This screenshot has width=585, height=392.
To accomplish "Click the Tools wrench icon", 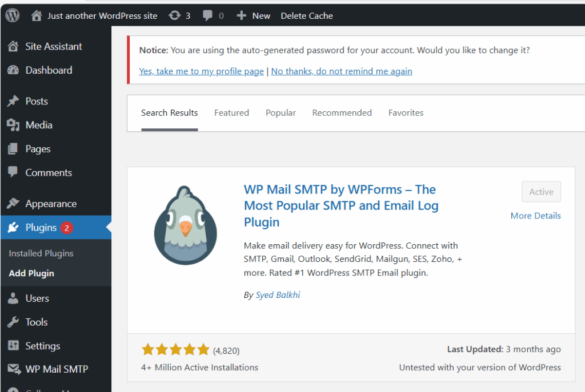I will pos(13,322).
